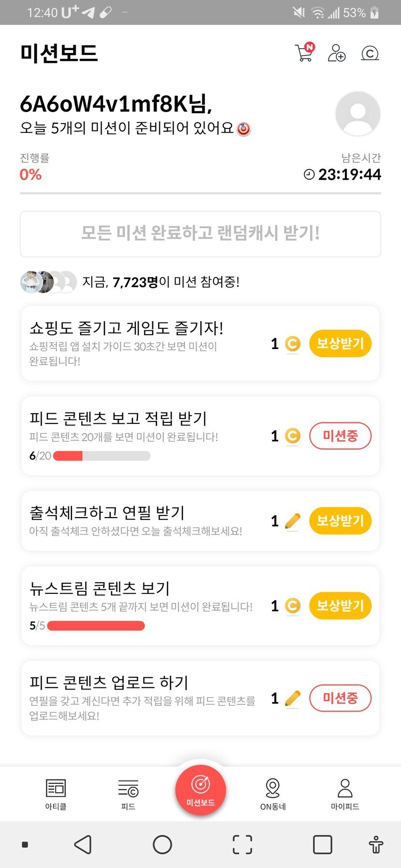Open the cash coin icon in header
The image size is (401, 868).
tap(370, 53)
